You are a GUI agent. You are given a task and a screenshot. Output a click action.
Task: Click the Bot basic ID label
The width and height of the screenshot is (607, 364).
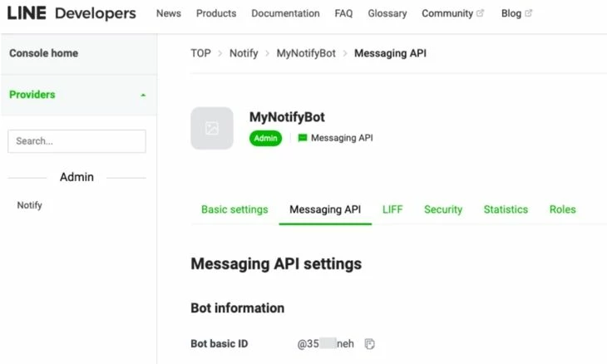click(x=220, y=343)
